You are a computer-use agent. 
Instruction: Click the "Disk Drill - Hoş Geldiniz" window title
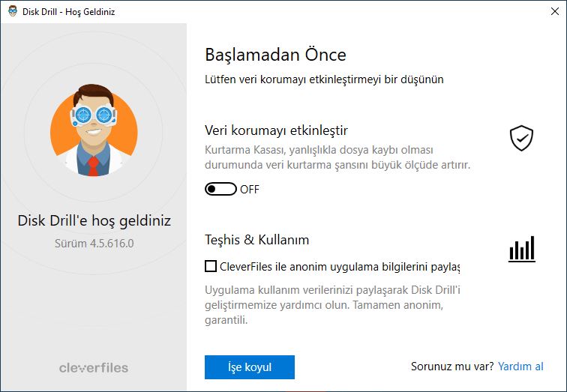pyautogui.click(x=69, y=11)
